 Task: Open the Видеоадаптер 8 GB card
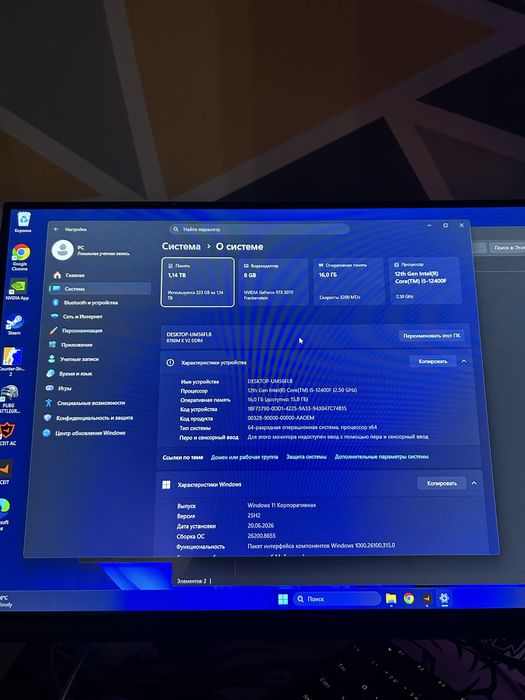click(x=273, y=282)
